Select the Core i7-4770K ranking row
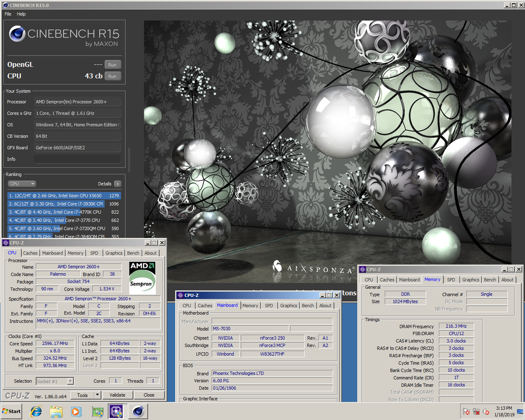525x420 pixels. click(x=64, y=212)
